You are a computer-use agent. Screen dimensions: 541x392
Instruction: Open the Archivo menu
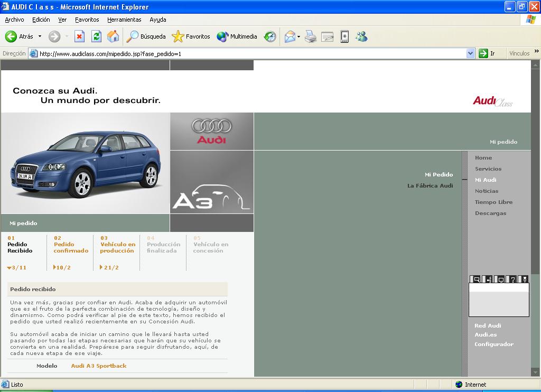click(x=14, y=20)
